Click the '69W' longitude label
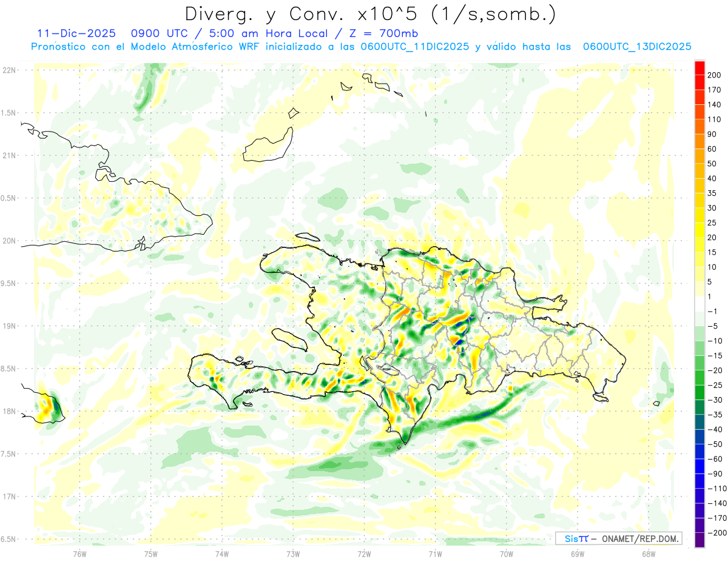728x562 pixels. 577,554
